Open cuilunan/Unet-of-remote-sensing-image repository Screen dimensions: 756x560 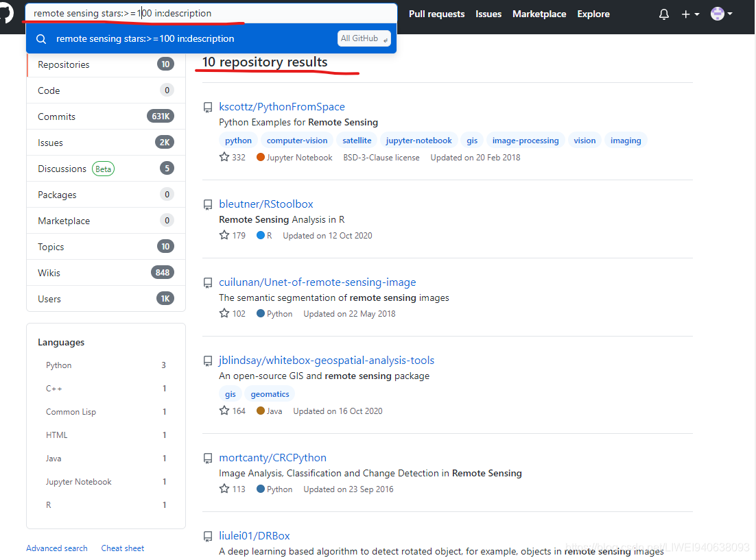[317, 282]
